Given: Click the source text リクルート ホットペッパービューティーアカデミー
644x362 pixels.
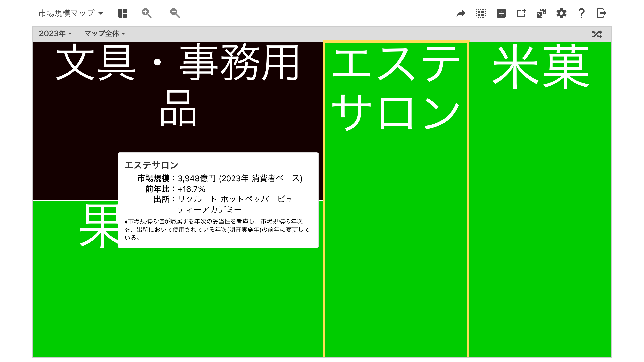Looking at the screenshot, I should pos(239,204).
